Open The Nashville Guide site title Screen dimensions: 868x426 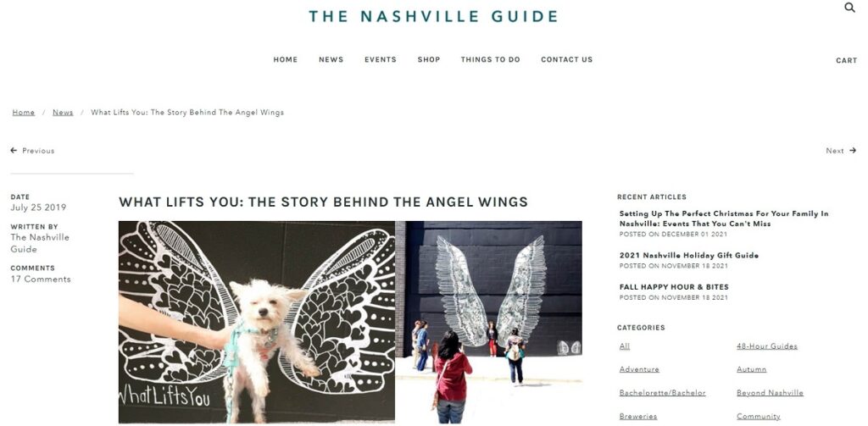(433, 16)
